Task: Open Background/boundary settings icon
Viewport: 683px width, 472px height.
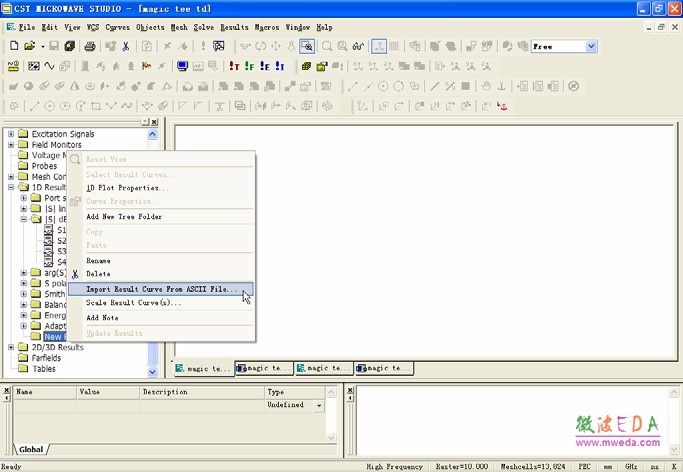Action: coord(34,66)
